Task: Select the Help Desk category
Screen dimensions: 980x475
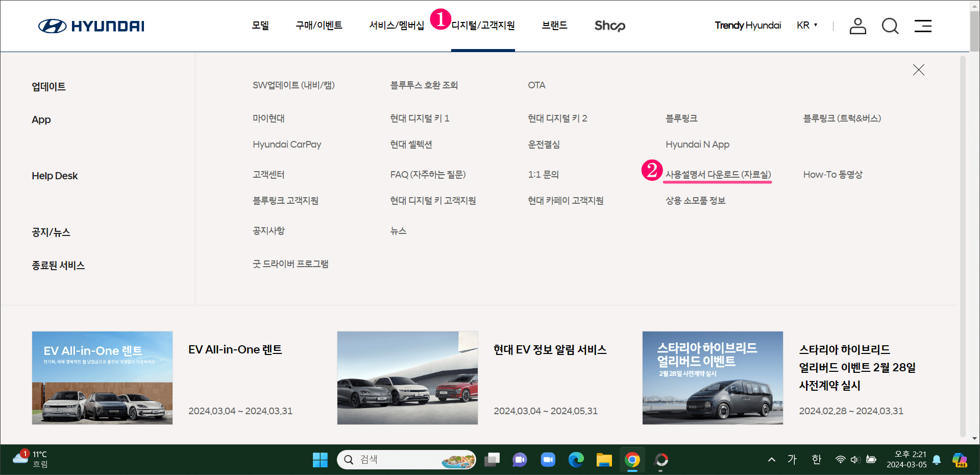Action: (x=55, y=176)
